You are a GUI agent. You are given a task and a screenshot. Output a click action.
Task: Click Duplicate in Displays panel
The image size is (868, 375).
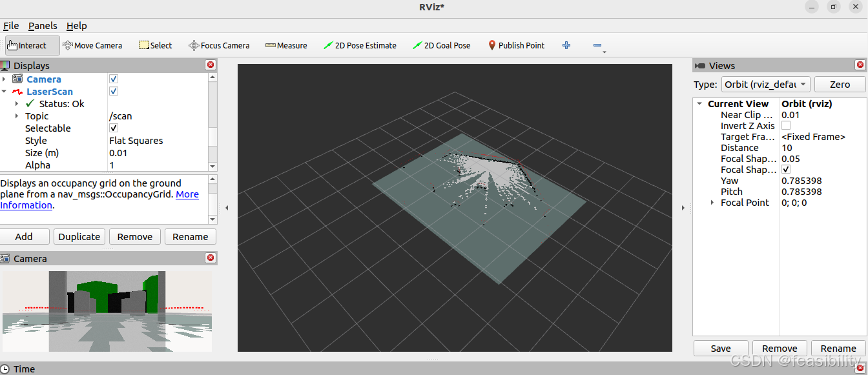[79, 236]
